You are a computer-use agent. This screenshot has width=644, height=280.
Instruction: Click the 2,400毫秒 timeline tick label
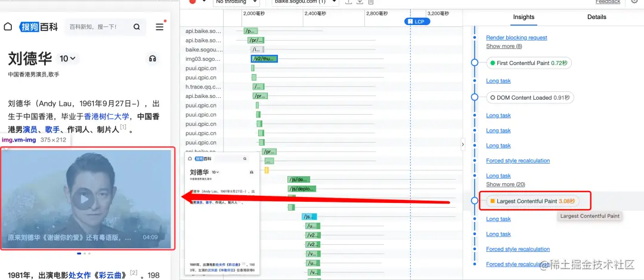point(315,14)
